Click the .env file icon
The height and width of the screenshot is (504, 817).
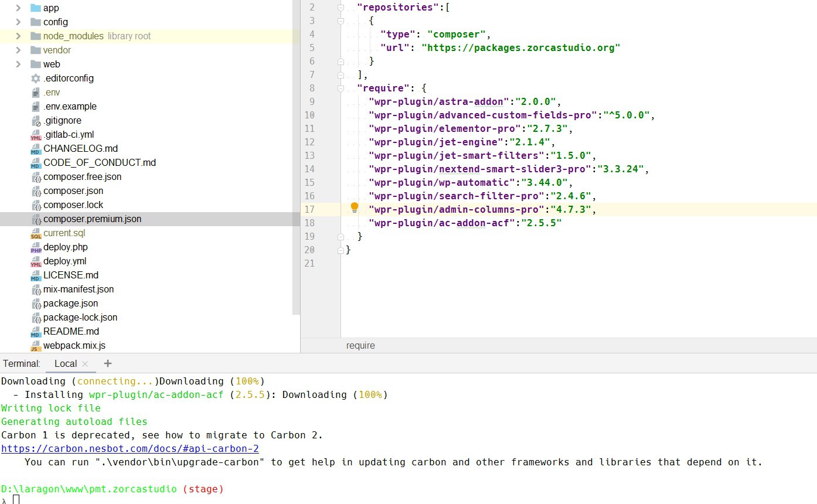[x=36, y=92]
